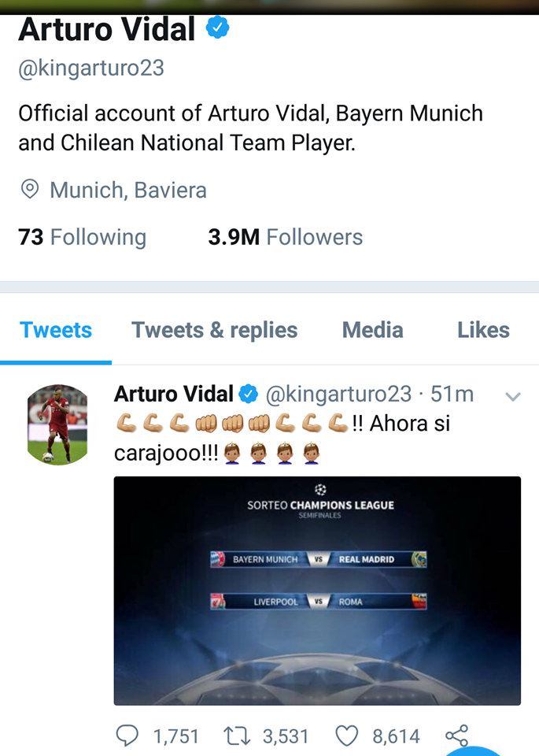Expand the tweet options chevron menu
This screenshot has height=756, width=539.
click(x=513, y=397)
